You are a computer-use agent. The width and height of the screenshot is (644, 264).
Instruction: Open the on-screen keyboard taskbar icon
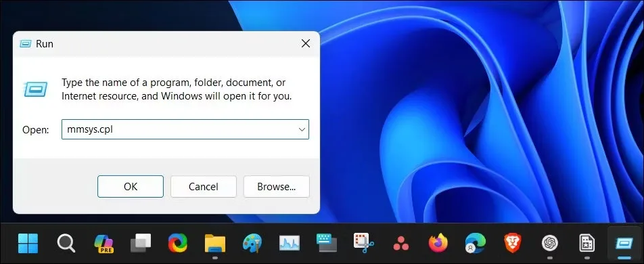tap(327, 243)
